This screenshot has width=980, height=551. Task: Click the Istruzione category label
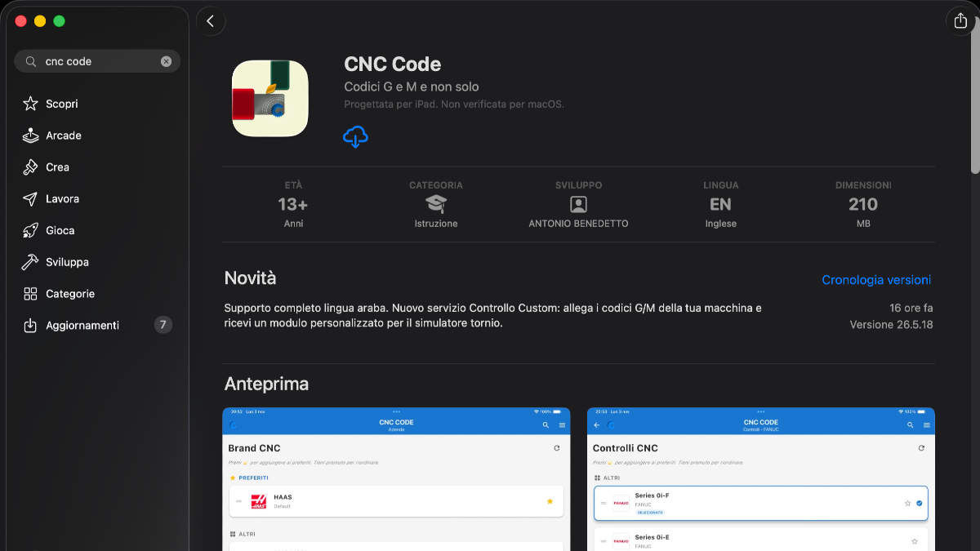436,224
